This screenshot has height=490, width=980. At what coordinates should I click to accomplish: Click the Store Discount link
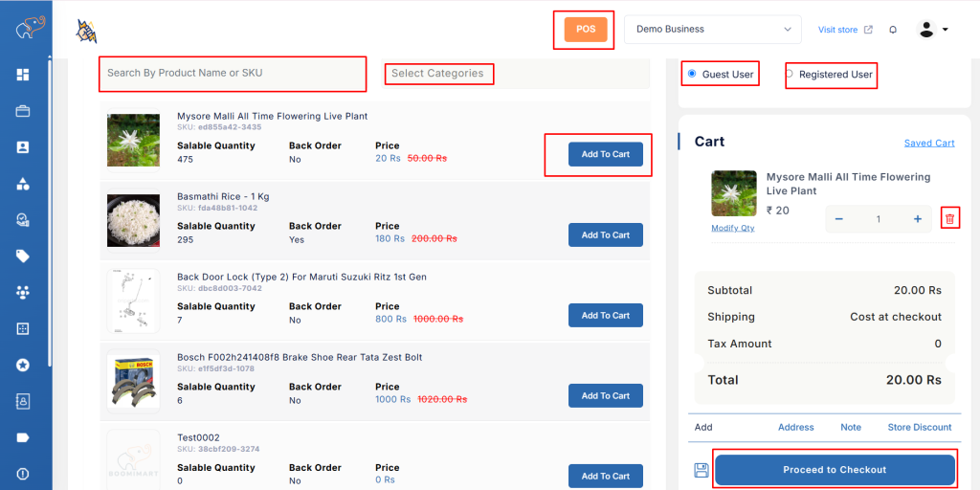(x=919, y=428)
